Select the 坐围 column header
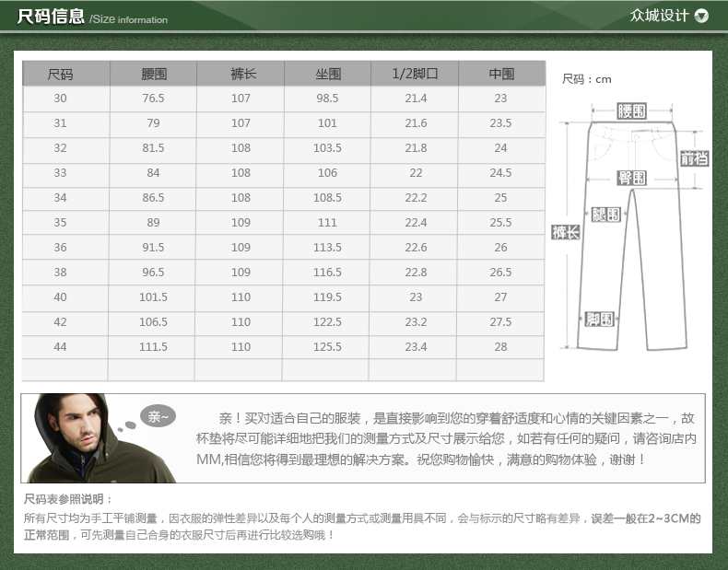This screenshot has width=728, height=570. [328, 74]
